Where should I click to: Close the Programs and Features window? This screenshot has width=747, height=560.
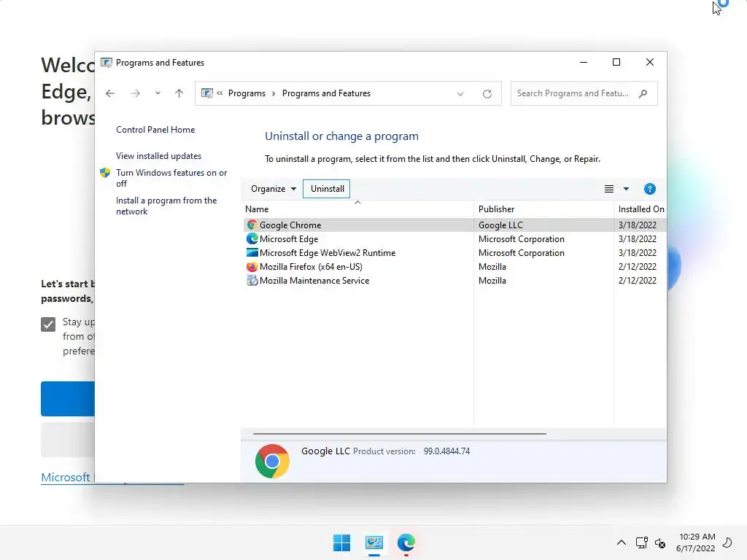pos(650,63)
